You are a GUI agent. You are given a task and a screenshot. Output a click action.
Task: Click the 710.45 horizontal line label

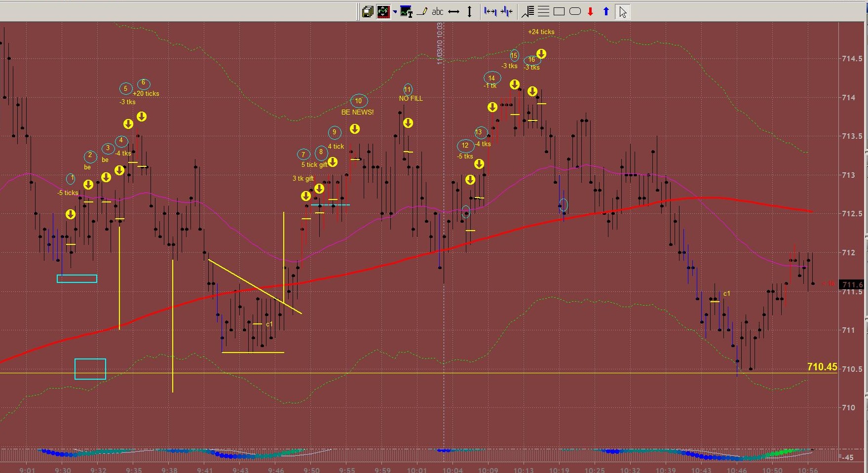tap(822, 367)
